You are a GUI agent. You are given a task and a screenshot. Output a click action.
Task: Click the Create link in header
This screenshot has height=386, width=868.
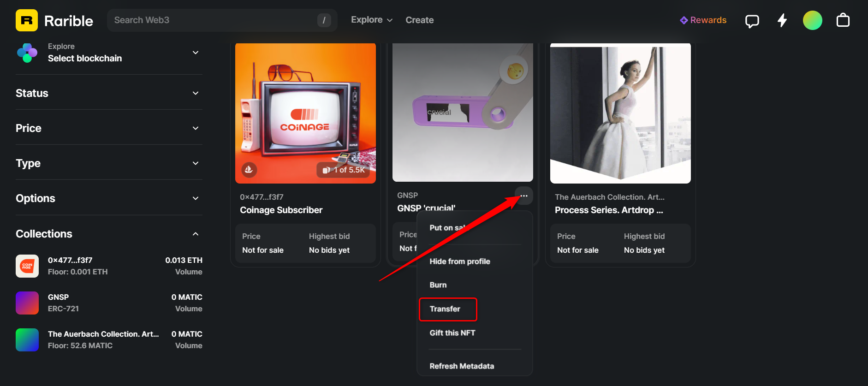coord(419,20)
